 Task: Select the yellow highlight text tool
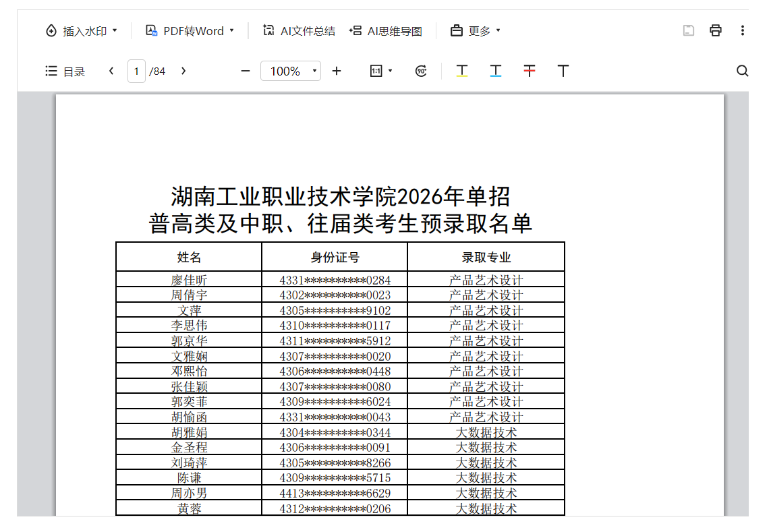click(x=462, y=71)
